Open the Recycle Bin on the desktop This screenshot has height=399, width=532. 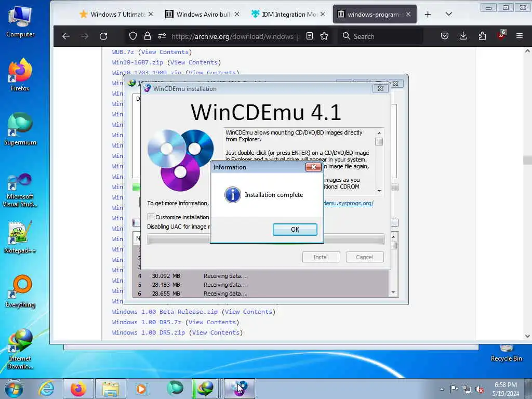tap(506, 353)
